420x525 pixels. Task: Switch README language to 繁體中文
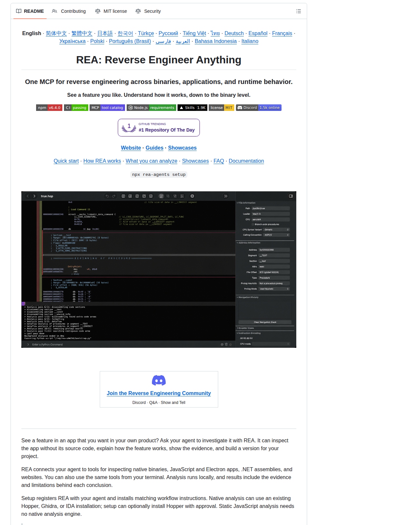pos(82,33)
